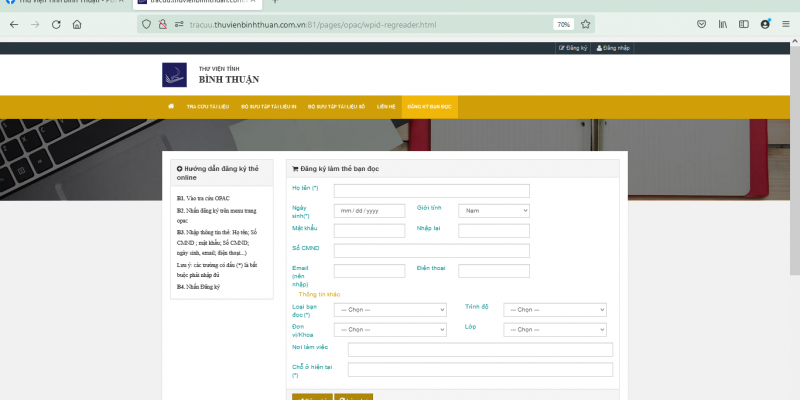Open the Loại bạn đọc dropdown
Screen dimensions: 800x400
tap(390, 310)
